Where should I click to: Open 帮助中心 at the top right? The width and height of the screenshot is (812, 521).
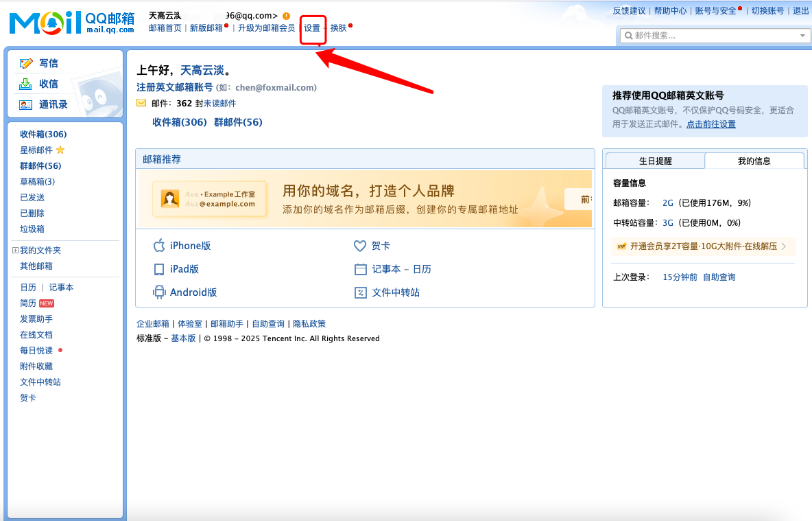pos(670,11)
